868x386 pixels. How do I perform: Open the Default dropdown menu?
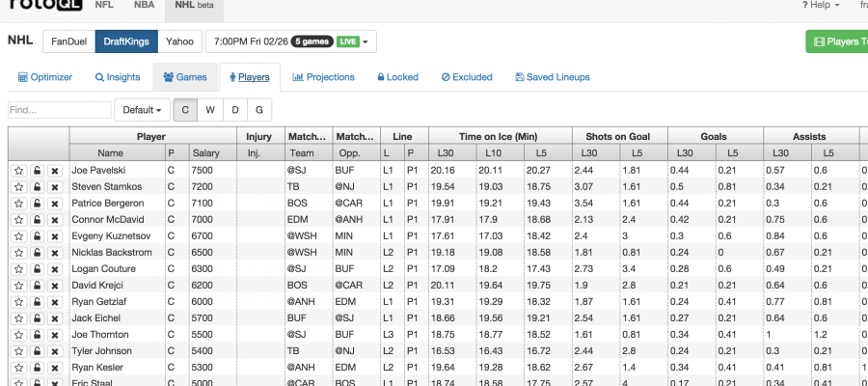click(142, 110)
